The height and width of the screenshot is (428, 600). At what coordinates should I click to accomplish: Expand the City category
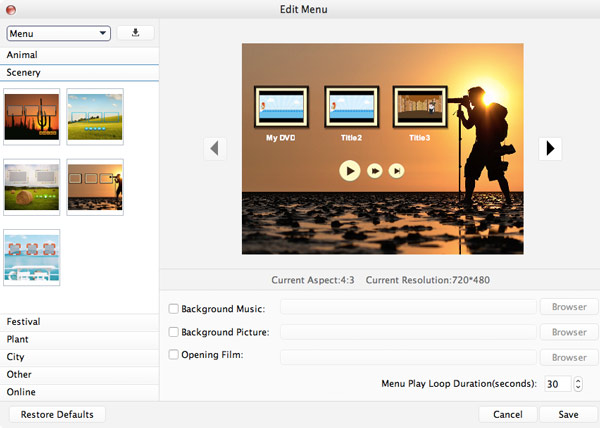(x=80, y=357)
